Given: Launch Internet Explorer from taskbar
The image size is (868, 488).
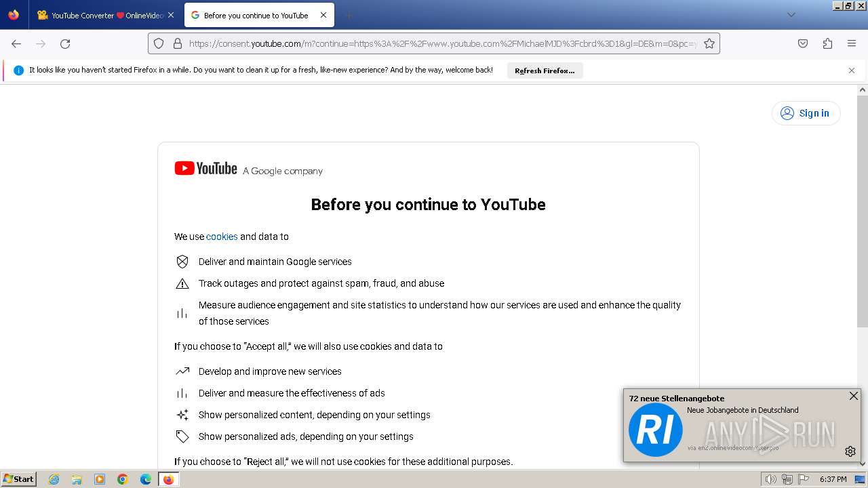Looking at the screenshot, I should click(x=54, y=479).
